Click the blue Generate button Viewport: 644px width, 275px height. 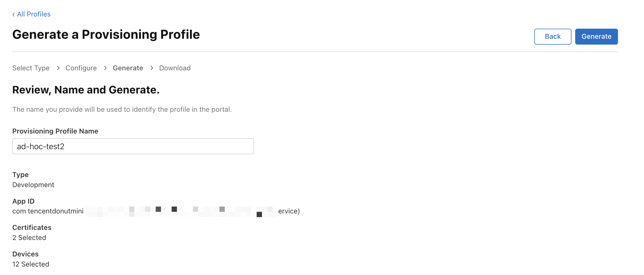tap(596, 37)
